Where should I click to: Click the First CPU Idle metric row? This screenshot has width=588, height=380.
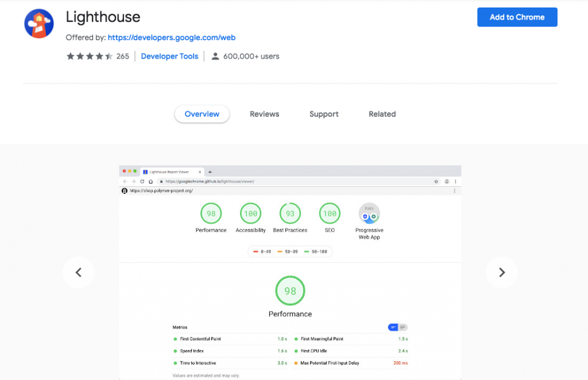(x=351, y=351)
